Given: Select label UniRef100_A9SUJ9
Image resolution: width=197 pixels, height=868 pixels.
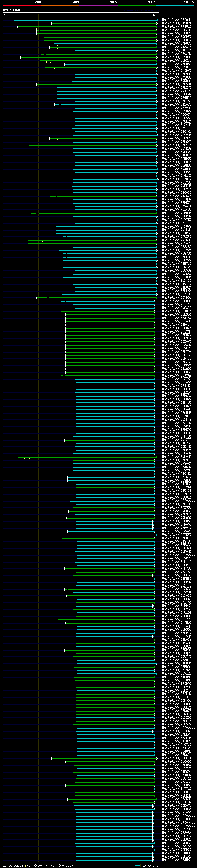Looking at the screenshot, I should [x=176, y=67].
